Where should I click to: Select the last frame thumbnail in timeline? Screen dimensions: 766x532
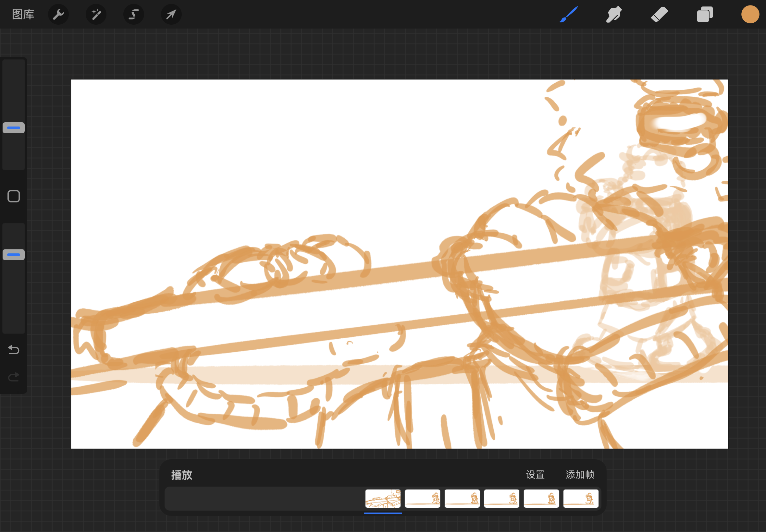coord(581,498)
